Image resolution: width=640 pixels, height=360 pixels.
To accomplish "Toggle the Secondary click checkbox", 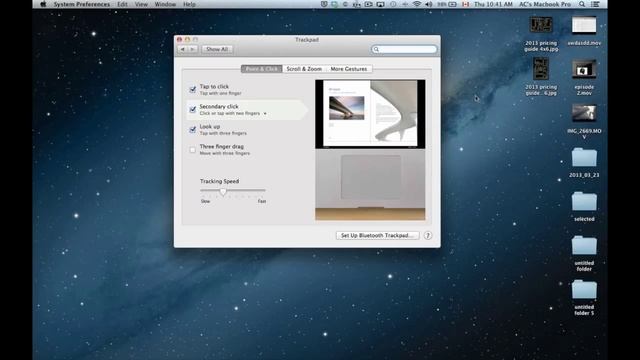I will (193, 109).
